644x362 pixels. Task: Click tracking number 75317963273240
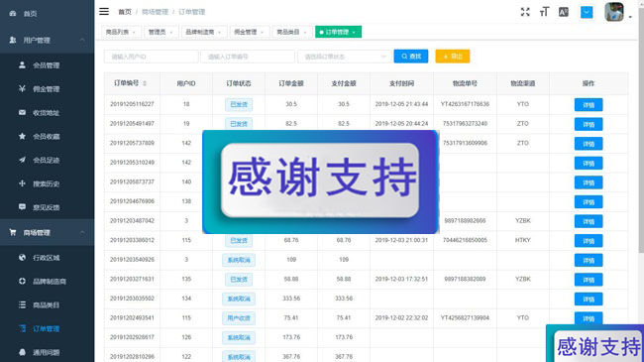[x=465, y=123]
